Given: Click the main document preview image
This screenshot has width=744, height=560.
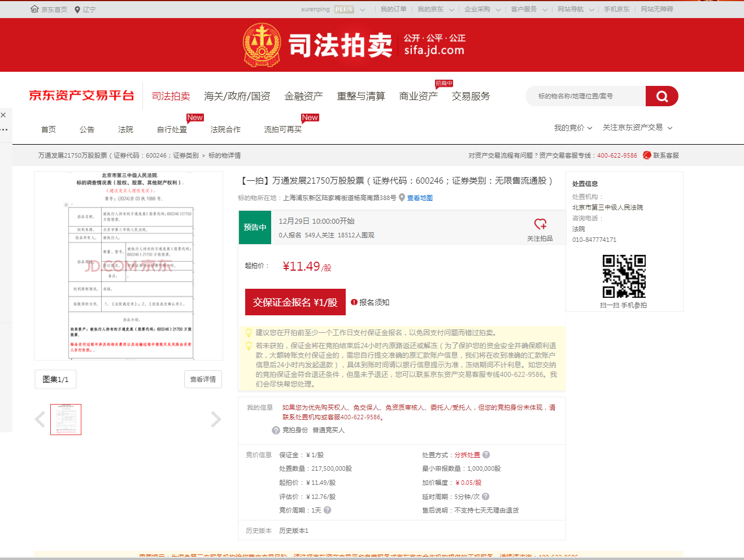Looking at the screenshot, I should [x=129, y=266].
